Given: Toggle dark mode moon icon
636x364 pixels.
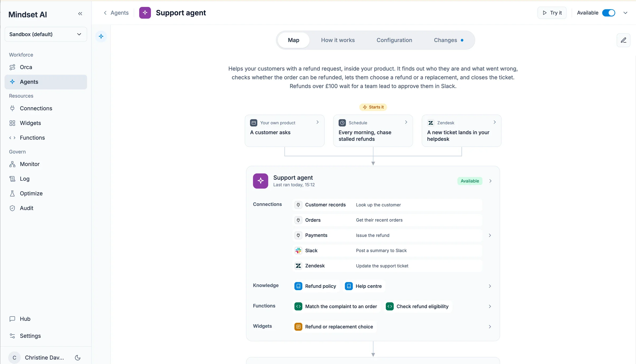Looking at the screenshot, I should (x=78, y=358).
